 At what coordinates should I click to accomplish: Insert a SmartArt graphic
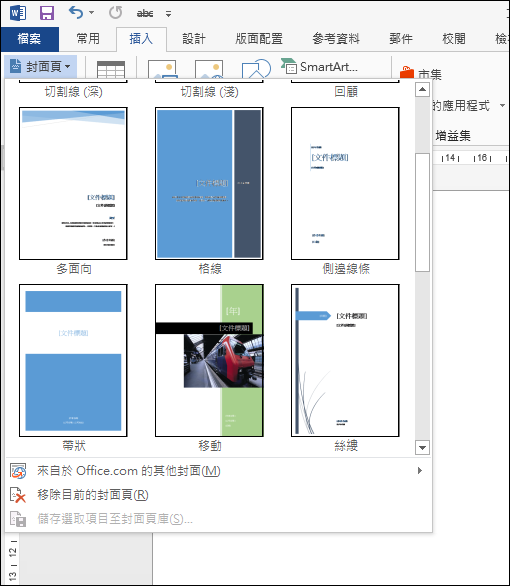319,67
